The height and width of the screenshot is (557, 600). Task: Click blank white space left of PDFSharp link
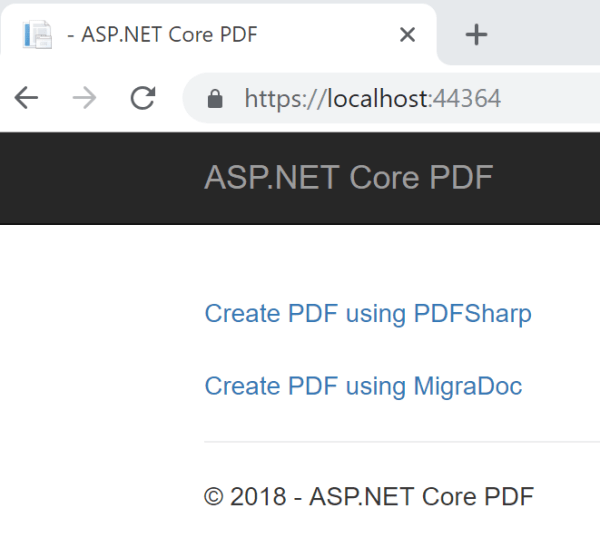[x=100, y=314]
